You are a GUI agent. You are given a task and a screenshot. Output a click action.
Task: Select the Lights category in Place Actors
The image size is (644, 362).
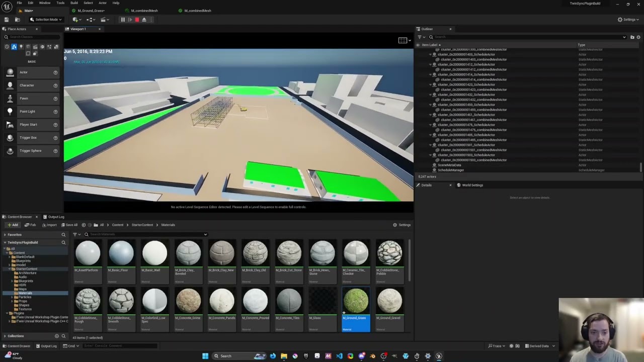(21, 47)
